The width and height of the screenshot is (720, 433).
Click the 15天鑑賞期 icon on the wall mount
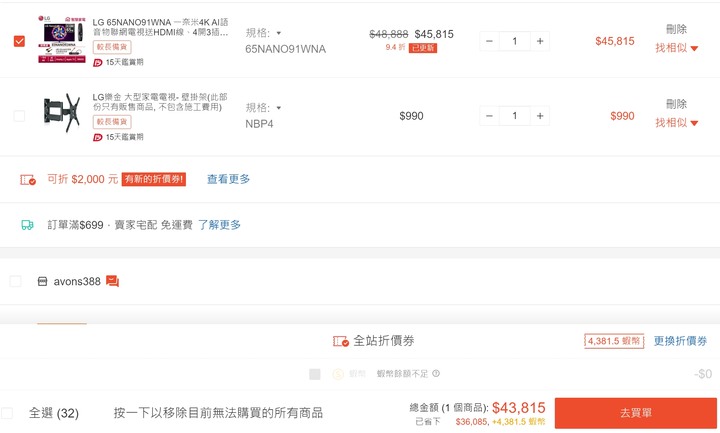[98, 137]
